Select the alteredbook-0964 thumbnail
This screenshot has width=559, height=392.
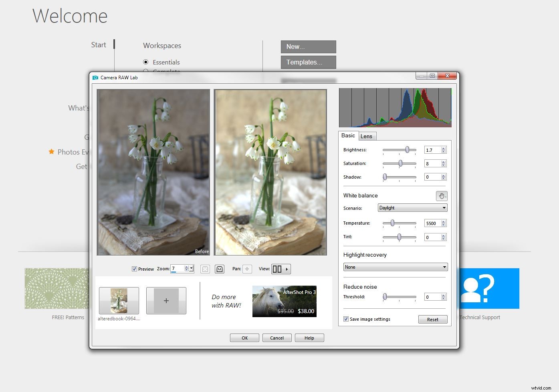119,301
